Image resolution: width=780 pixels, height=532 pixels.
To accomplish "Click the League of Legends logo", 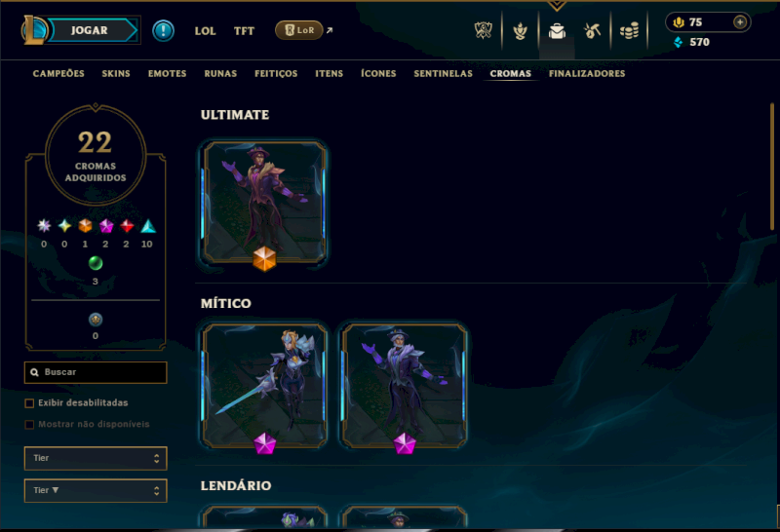I will pos(34,30).
